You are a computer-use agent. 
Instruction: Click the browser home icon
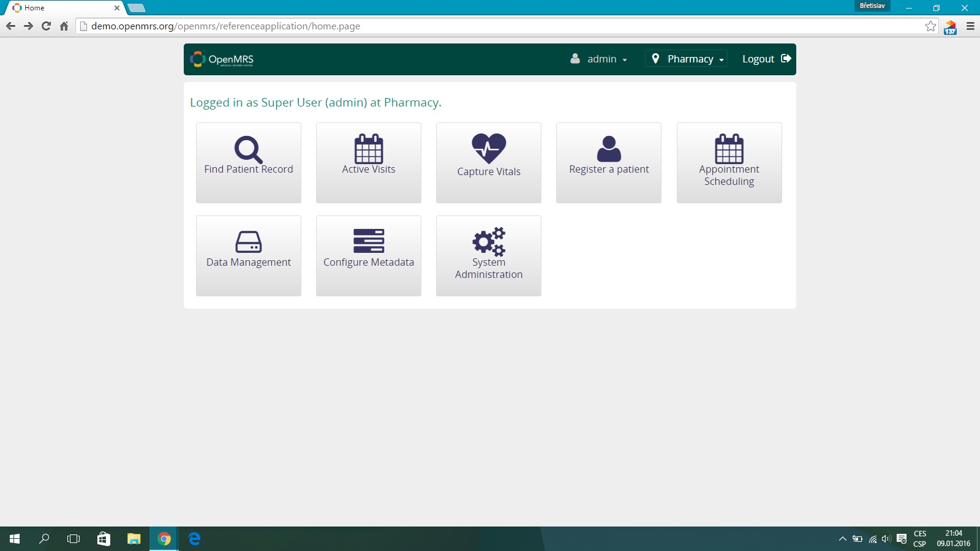point(64,26)
